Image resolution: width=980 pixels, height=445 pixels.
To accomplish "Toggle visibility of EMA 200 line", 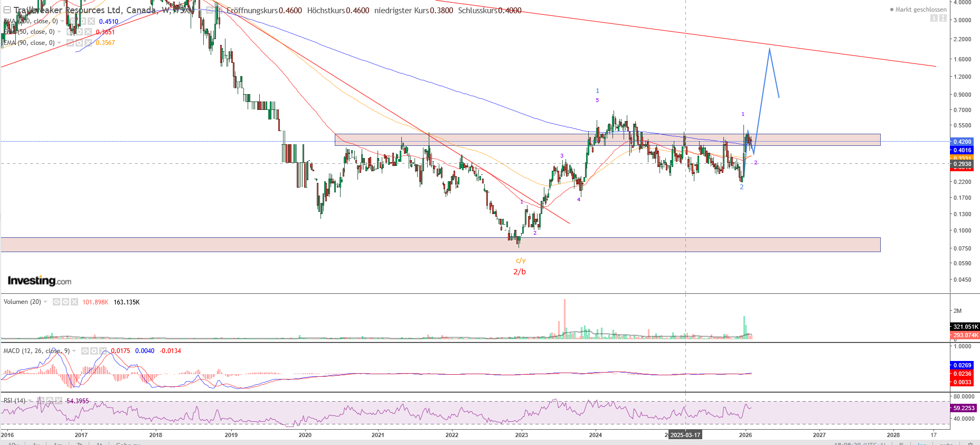I will coord(73,21).
